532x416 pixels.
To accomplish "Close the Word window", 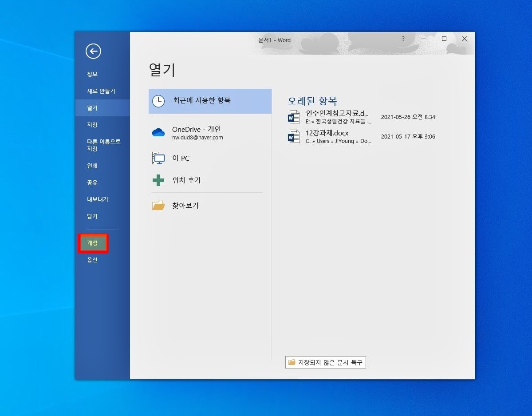I will (x=465, y=39).
